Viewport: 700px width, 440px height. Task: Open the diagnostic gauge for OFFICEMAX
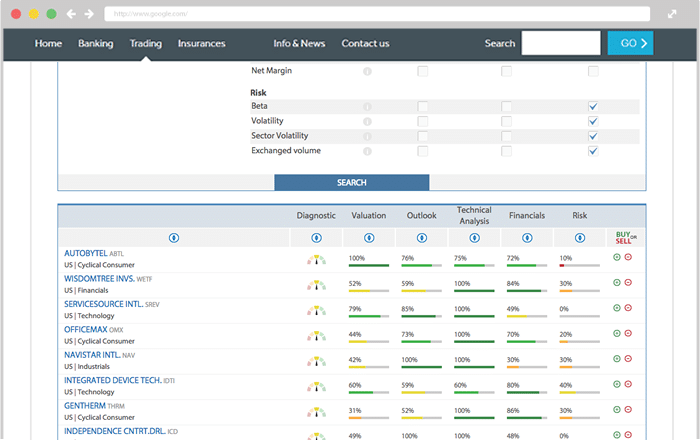click(x=317, y=336)
